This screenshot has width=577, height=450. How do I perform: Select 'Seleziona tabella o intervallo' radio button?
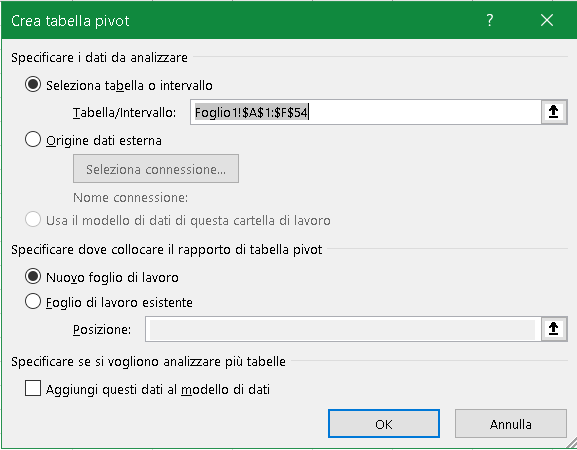point(33,85)
